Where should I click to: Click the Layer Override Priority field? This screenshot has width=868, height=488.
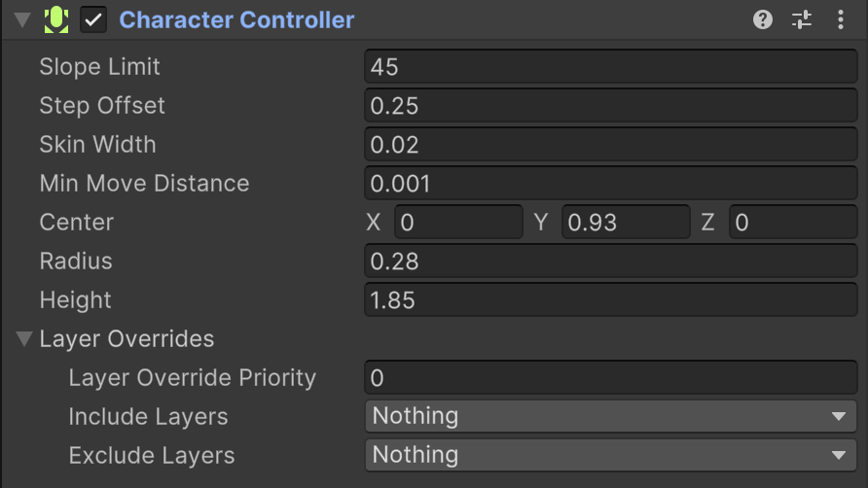tap(610, 377)
